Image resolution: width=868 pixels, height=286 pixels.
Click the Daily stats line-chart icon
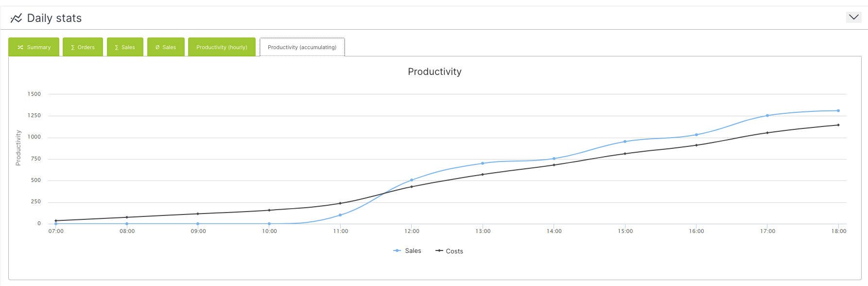(x=16, y=18)
